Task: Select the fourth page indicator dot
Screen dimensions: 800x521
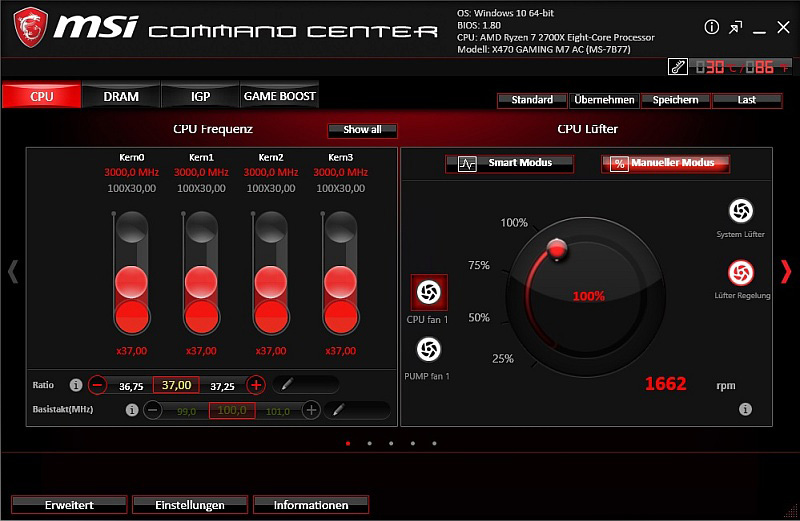Action: (x=413, y=443)
